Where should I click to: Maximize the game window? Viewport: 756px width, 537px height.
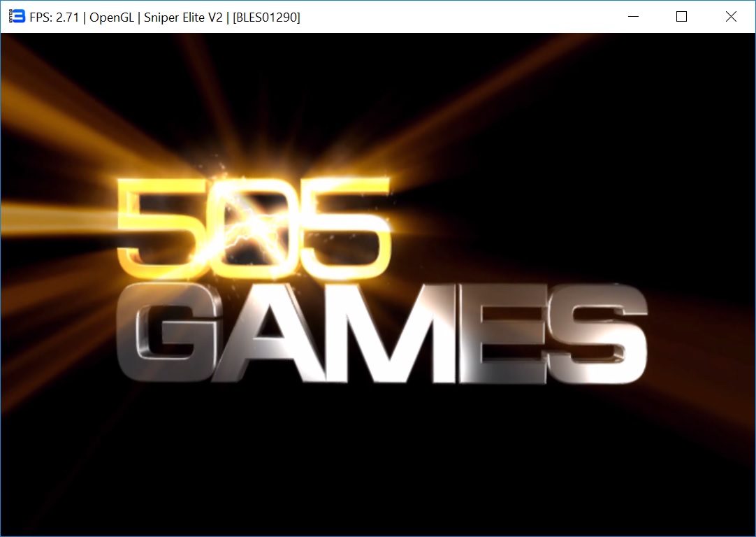pos(682,17)
